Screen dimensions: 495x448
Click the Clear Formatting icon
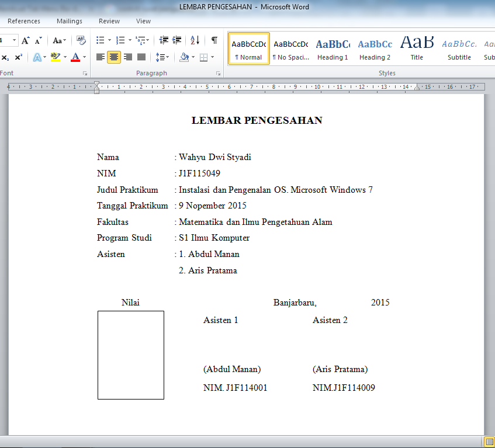pyautogui.click(x=81, y=40)
